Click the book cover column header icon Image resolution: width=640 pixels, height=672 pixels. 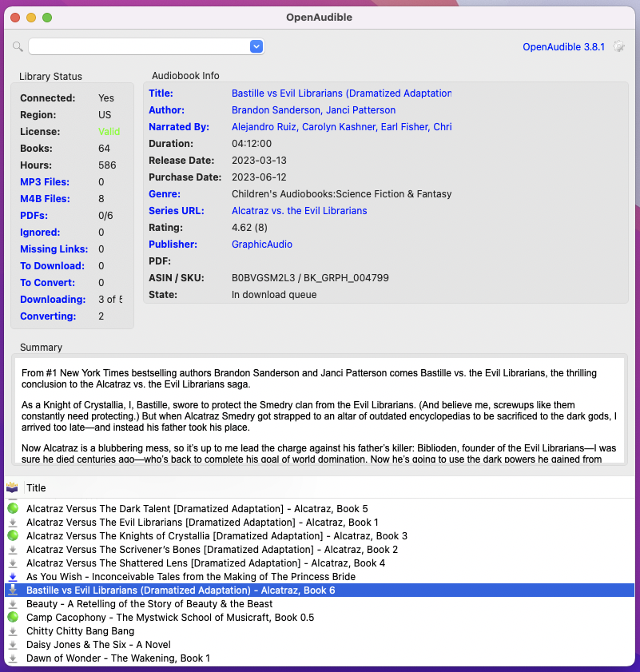(x=12, y=487)
